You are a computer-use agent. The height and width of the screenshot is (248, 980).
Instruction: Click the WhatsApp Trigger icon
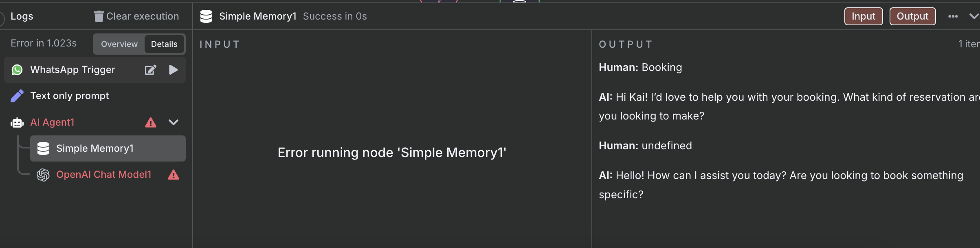[17, 70]
